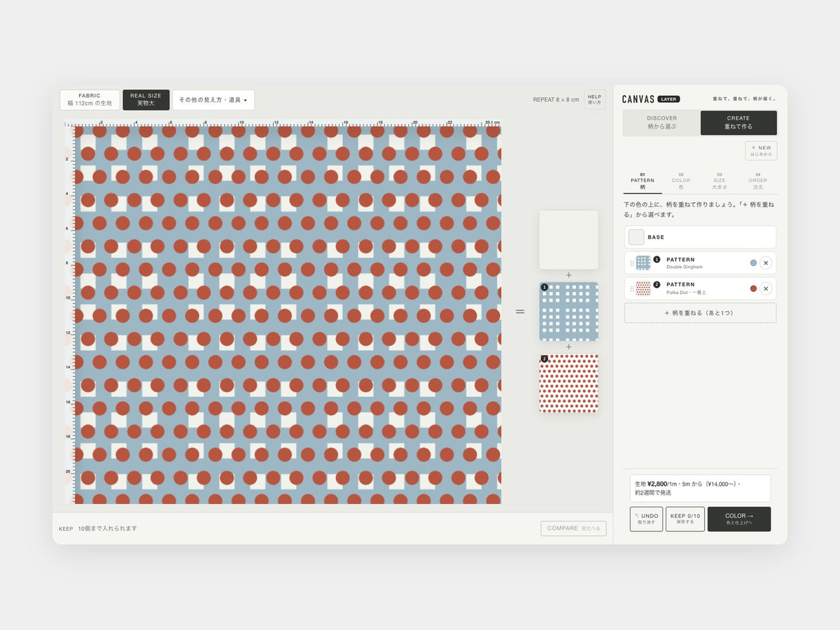Viewport: 840px width, 630px height.
Task: Grab the Polka Dot layer drag handle
Action: click(x=631, y=288)
